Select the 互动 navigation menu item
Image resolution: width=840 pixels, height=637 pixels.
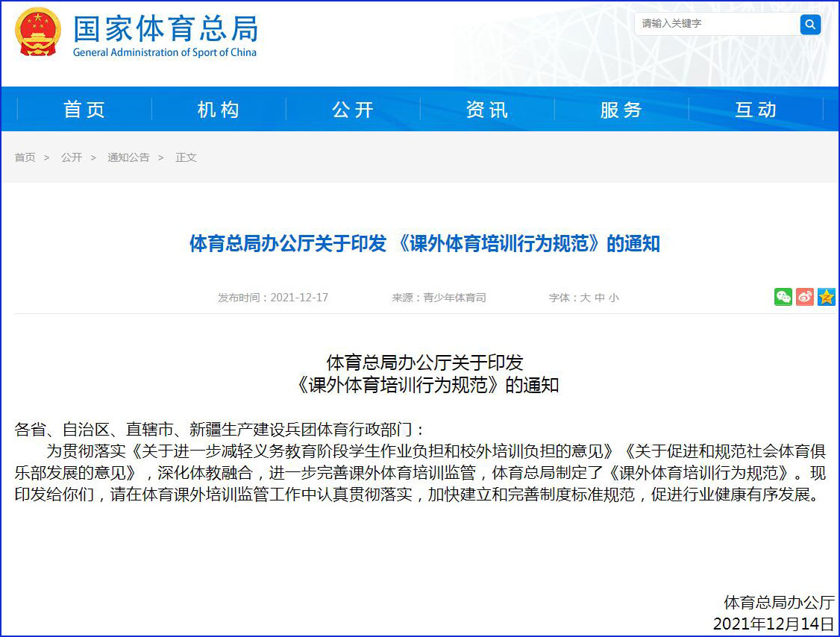tap(756, 110)
